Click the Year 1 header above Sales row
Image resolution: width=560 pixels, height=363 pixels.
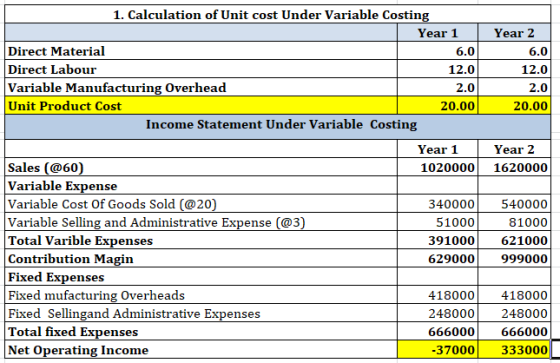438,149
